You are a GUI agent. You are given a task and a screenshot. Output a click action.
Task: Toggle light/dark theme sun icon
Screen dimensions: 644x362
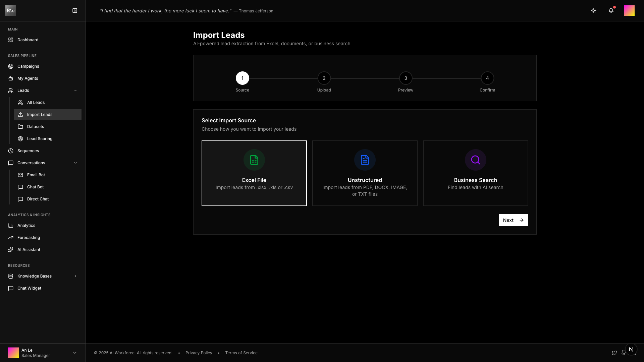pos(593,11)
